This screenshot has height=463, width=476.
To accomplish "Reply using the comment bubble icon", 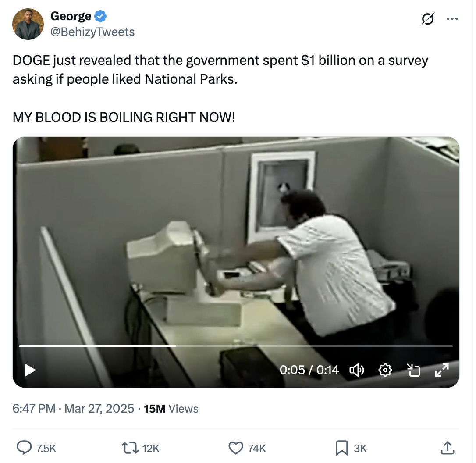I will 24,448.
